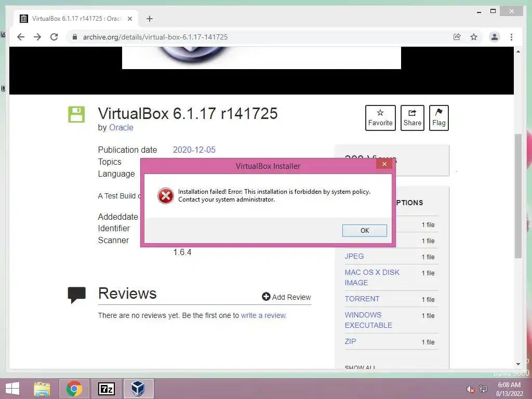532x399 pixels.
Task: Click the VirtualBox logo image at top
Action: click(261, 58)
